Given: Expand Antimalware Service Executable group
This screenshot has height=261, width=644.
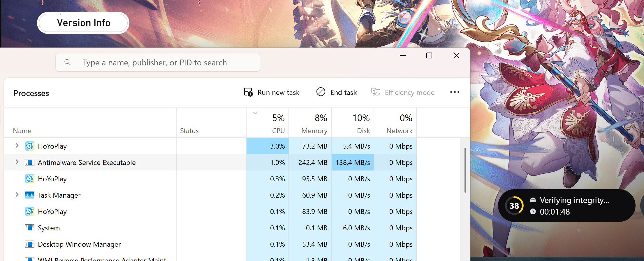Looking at the screenshot, I should tap(17, 162).
